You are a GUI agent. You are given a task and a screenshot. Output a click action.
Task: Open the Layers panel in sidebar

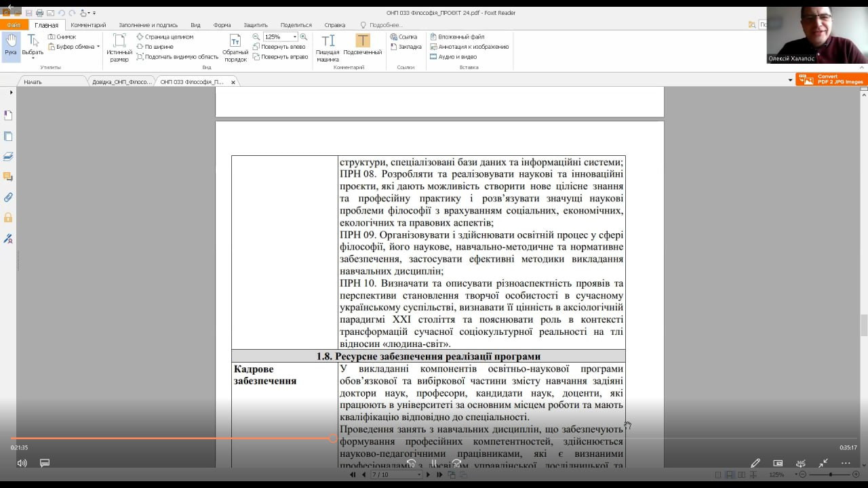coord(8,157)
